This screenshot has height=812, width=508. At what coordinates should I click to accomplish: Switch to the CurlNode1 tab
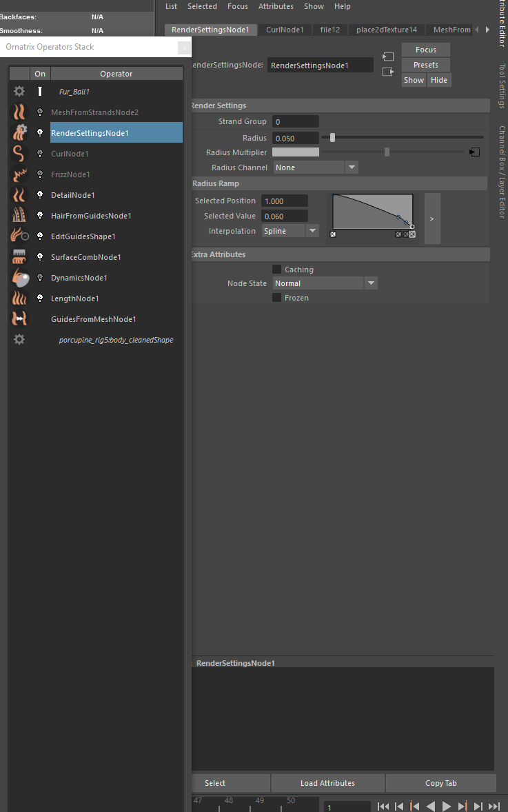coord(285,30)
